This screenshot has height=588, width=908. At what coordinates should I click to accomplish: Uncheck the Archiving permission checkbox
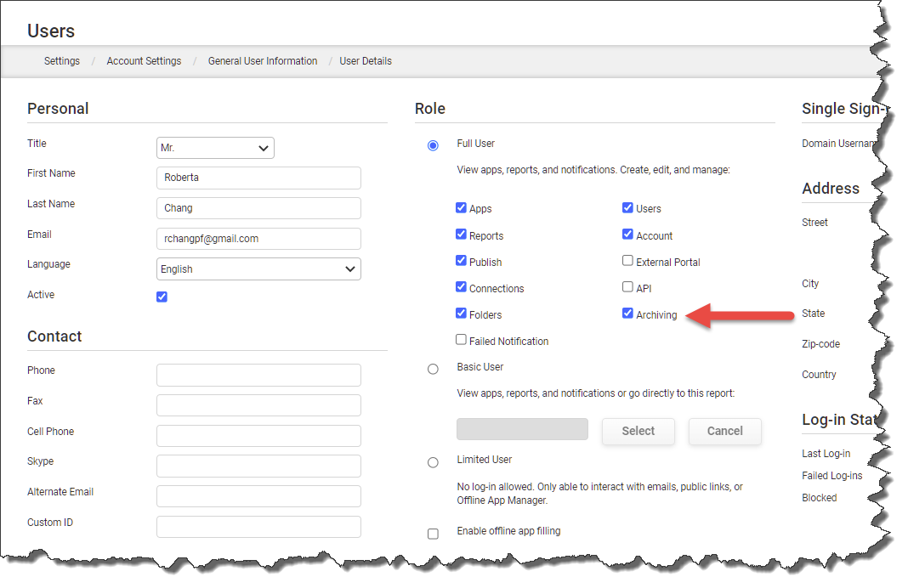click(x=627, y=313)
